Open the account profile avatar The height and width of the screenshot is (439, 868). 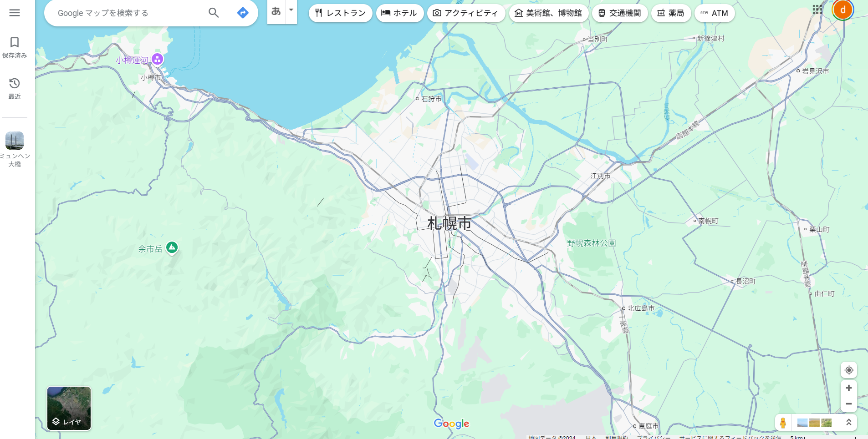[843, 10]
